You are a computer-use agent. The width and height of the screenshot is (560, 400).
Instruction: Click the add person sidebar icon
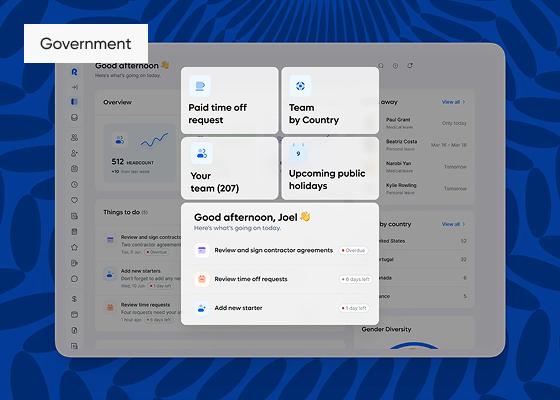click(74, 153)
